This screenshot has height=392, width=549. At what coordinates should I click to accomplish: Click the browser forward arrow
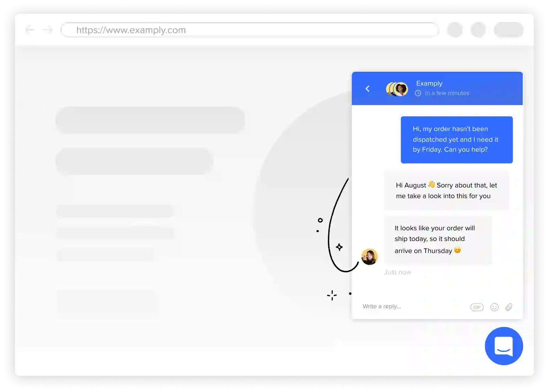[x=48, y=30]
